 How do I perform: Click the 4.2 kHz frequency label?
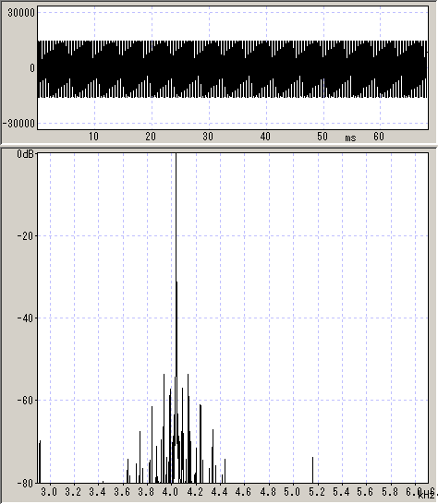coord(195,492)
